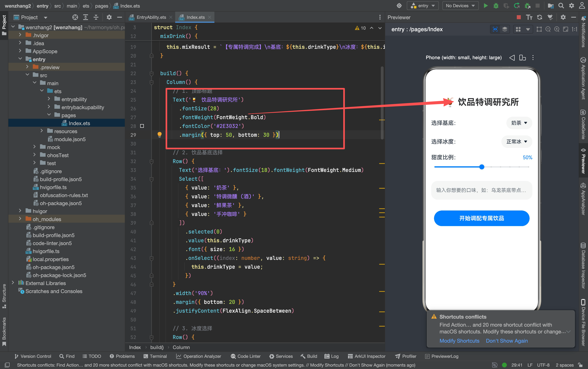
Task: Refresh the Previewer with reload icon
Action: click(539, 17)
